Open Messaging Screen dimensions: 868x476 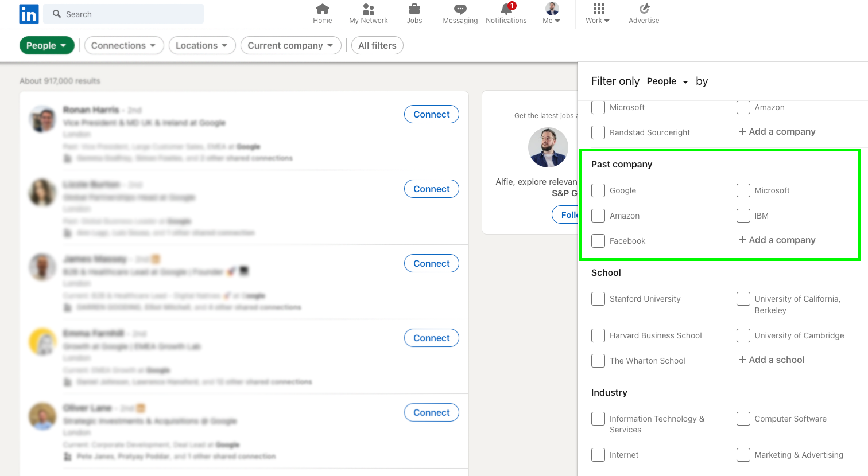459,14
